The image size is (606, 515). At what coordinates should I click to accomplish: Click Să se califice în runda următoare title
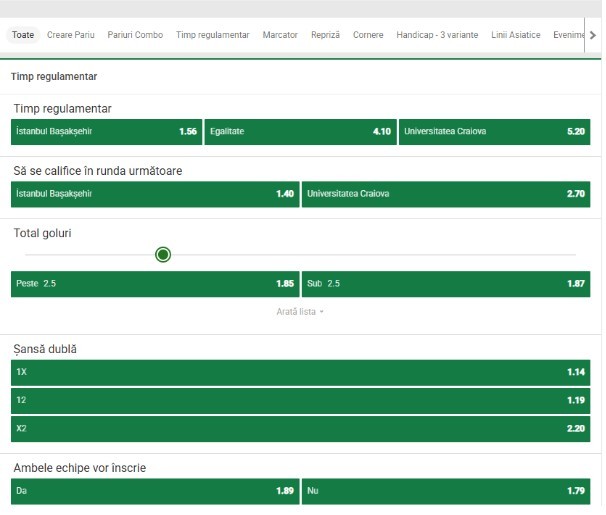pyautogui.click(x=98, y=171)
